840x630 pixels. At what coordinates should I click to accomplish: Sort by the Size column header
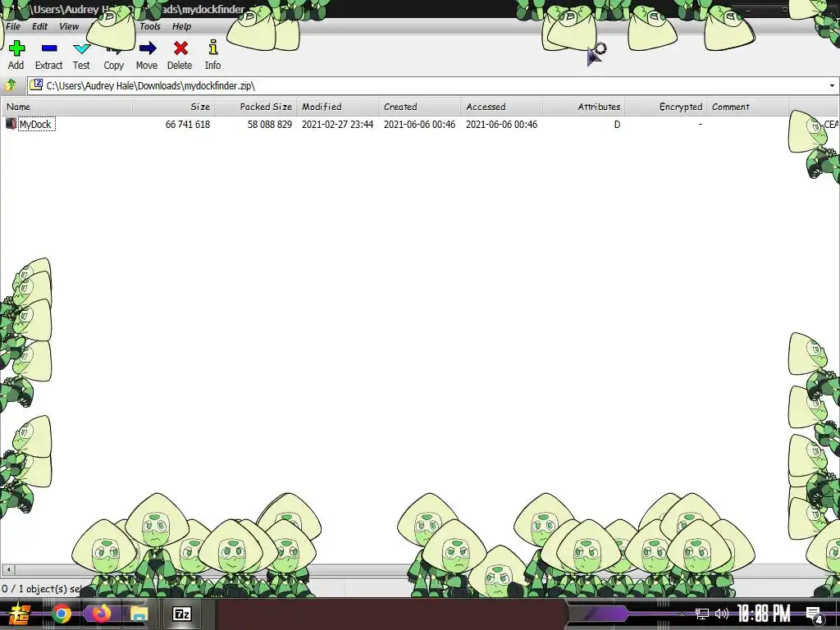(x=174, y=107)
